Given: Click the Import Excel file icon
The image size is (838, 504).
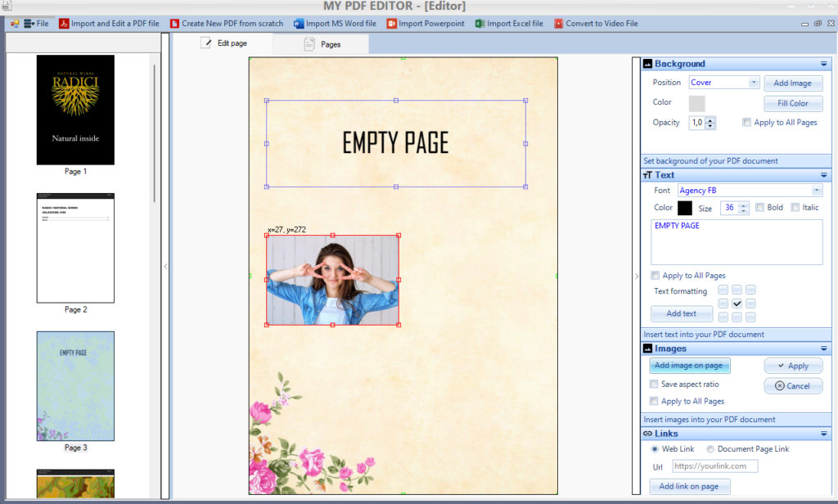Looking at the screenshot, I should [480, 24].
